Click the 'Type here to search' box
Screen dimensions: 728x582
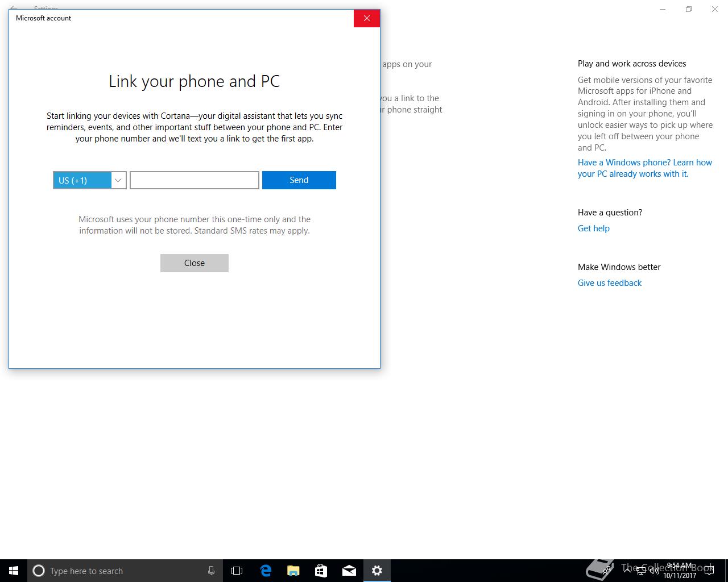pyautogui.click(x=124, y=571)
